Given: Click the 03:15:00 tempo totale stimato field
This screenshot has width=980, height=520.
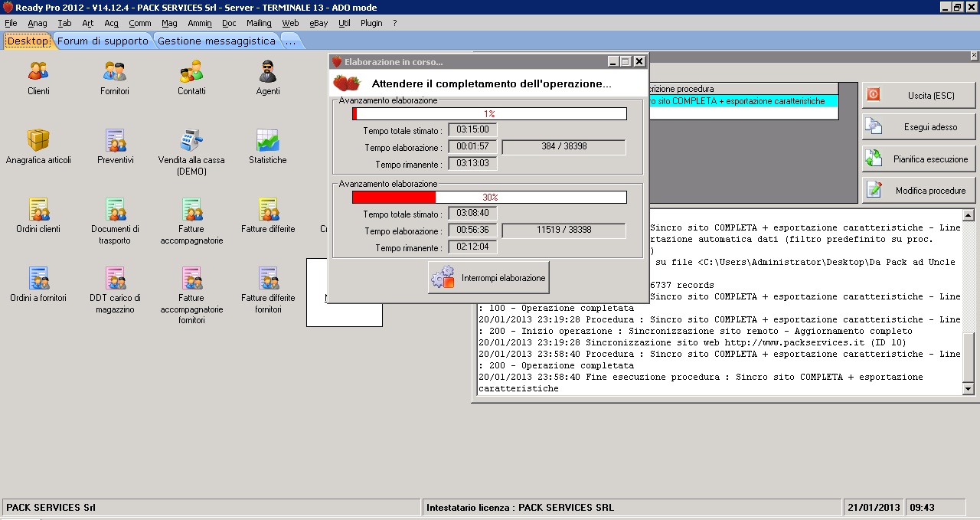Looking at the screenshot, I should pyautogui.click(x=472, y=129).
